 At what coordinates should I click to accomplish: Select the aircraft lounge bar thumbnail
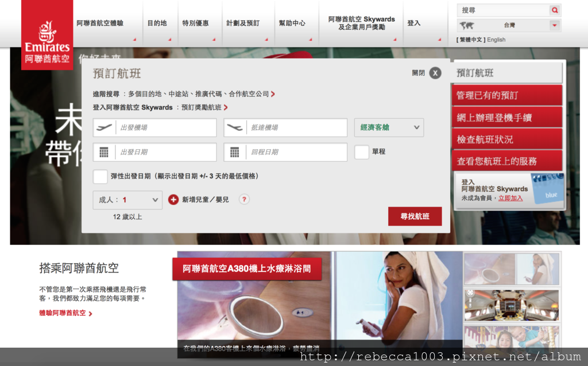[512, 305]
